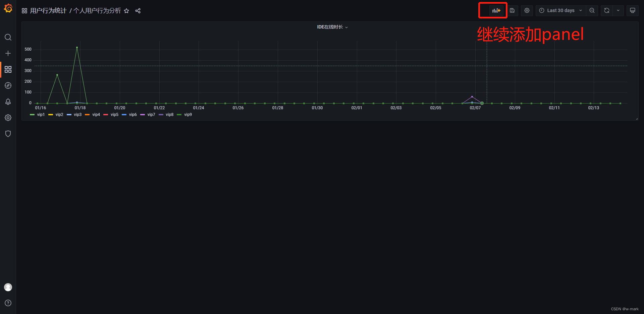Open dashboard search from the sidebar
The height and width of the screenshot is (314, 644).
click(x=8, y=37)
